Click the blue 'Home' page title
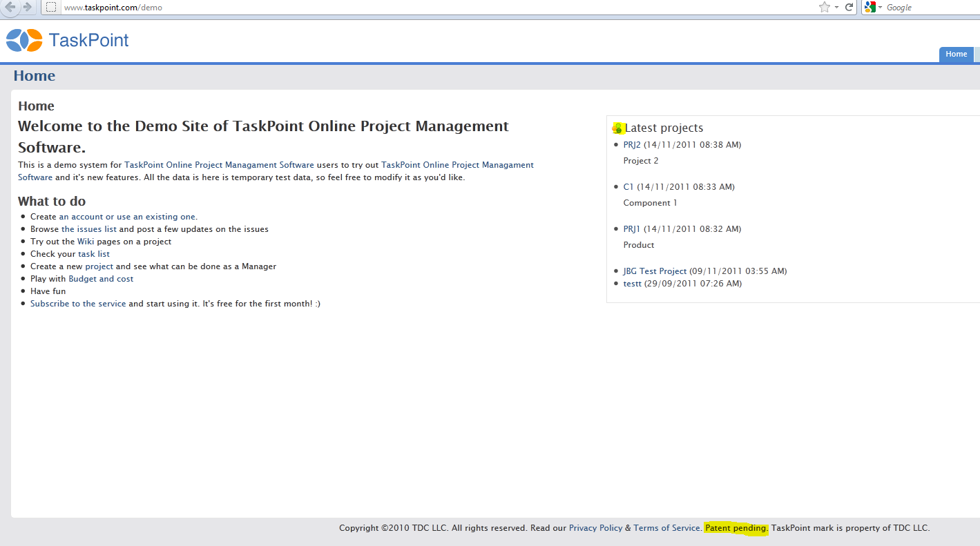Image resolution: width=980 pixels, height=546 pixels. point(35,76)
